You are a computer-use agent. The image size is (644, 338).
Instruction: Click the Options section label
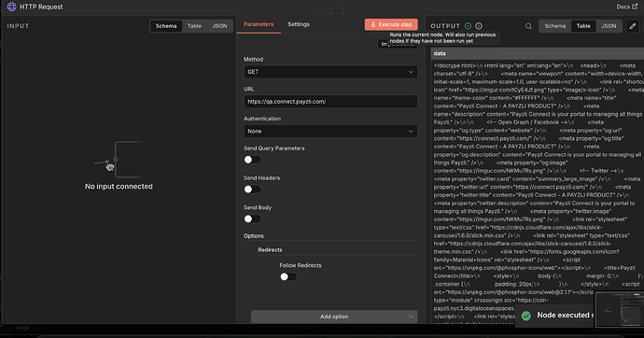coord(254,235)
